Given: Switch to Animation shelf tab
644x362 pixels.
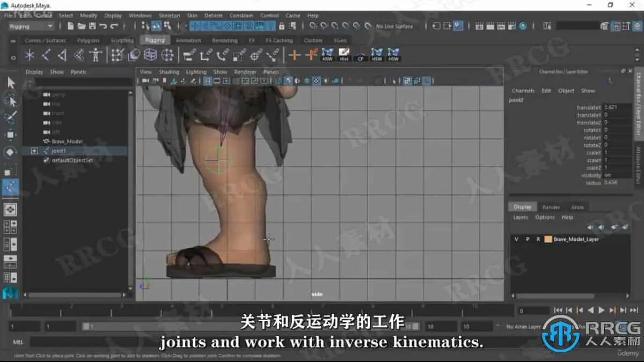Looking at the screenshot, I should click(x=188, y=40).
